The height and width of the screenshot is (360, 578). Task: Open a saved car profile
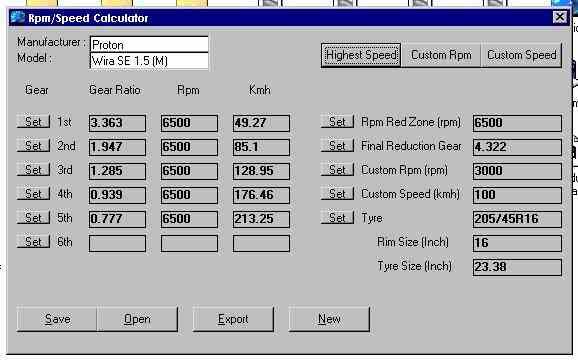pos(137,319)
